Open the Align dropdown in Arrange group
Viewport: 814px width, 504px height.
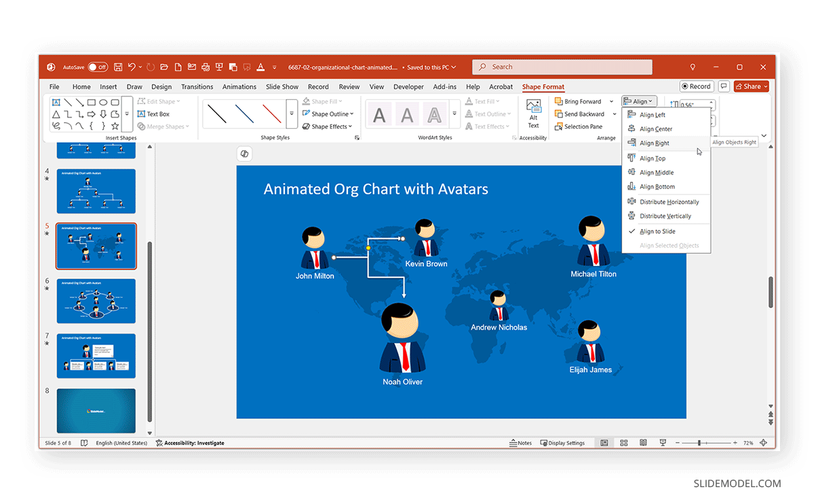[638, 100]
